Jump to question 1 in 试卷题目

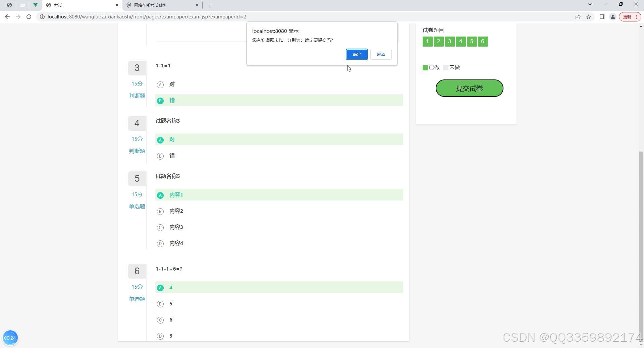(x=427, y=42)
